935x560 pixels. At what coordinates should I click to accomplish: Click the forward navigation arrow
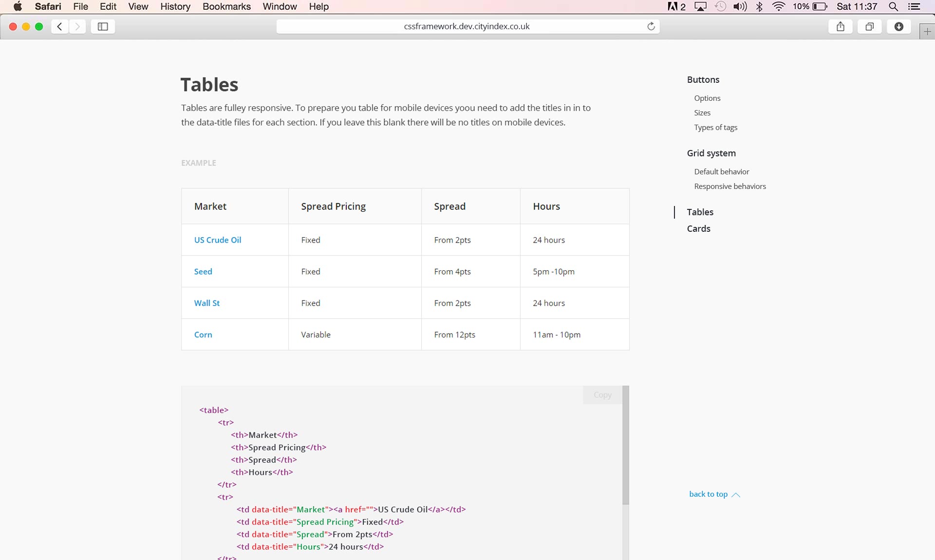77,27
